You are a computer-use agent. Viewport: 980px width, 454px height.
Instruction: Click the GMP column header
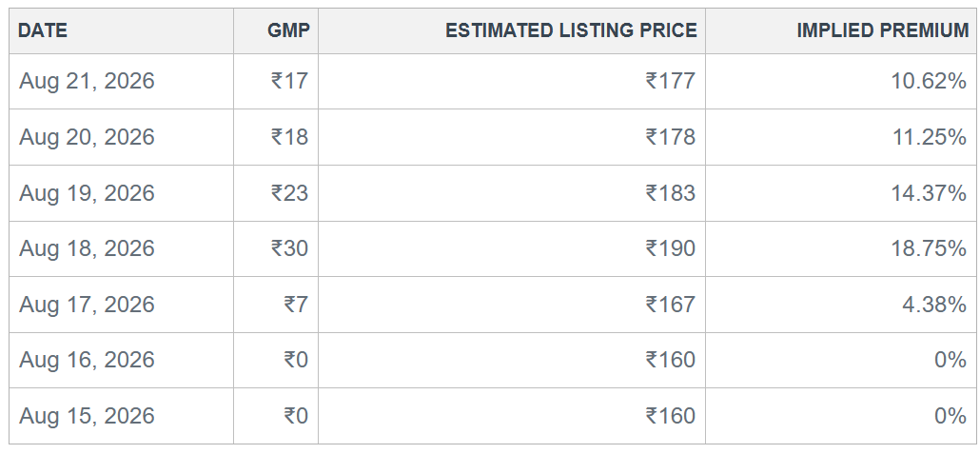[288, 30]
